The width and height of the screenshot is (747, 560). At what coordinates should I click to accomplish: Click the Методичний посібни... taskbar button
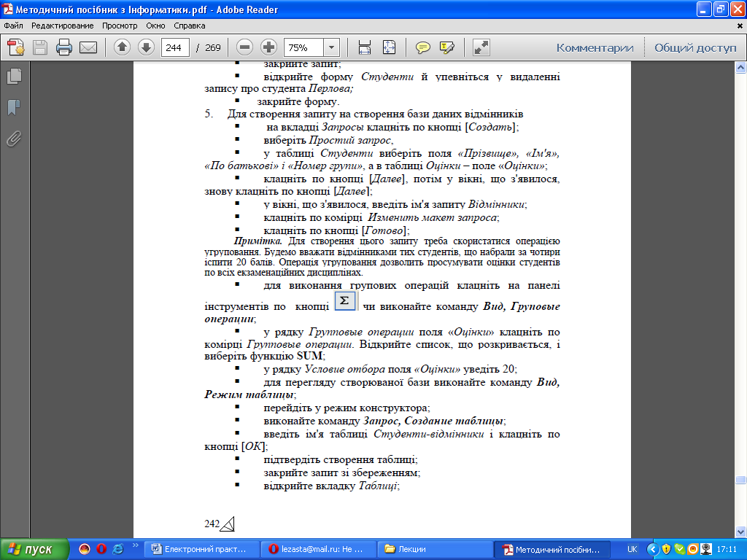point(552,549)
